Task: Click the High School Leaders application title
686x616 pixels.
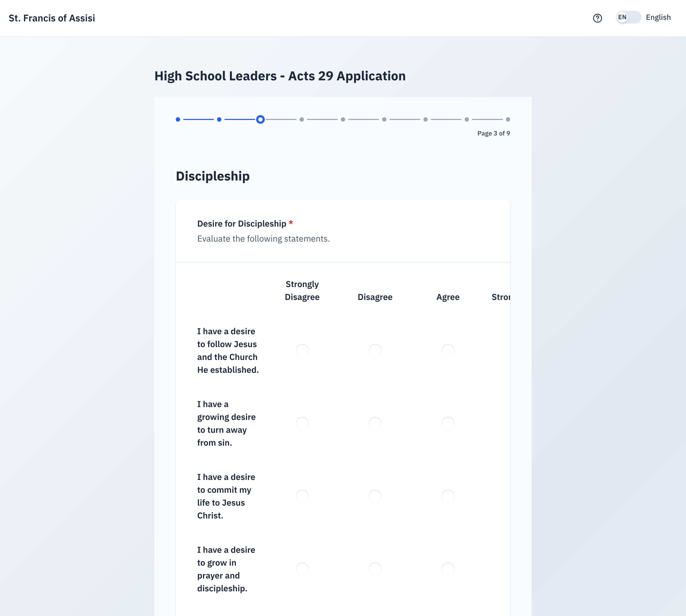Action: 280,76
